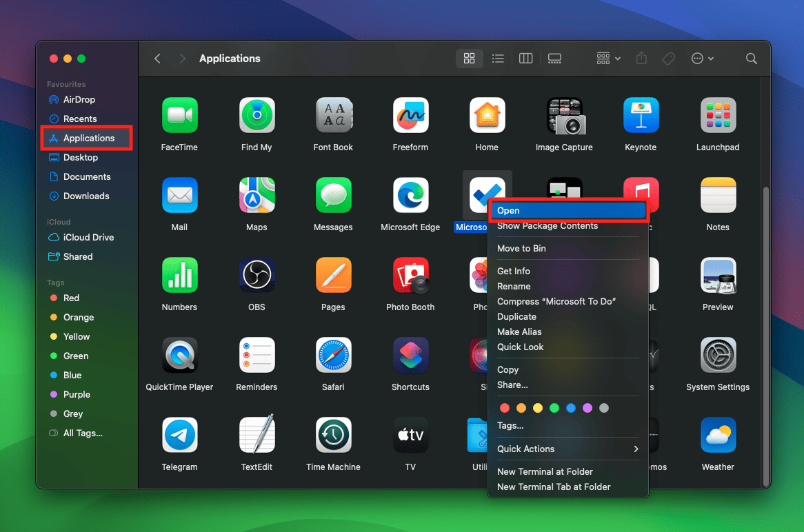Click the System Settings app icon
804x532 pixels.
pos(718,355)
